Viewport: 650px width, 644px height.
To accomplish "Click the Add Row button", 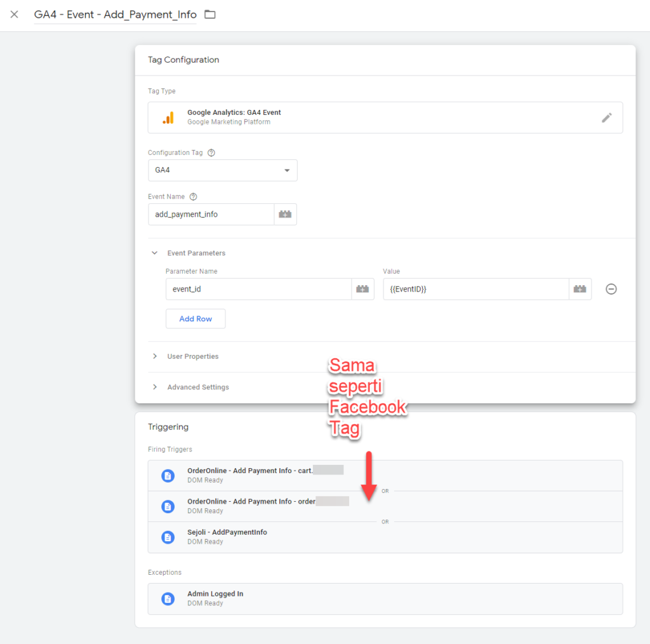I will (196, 319).
